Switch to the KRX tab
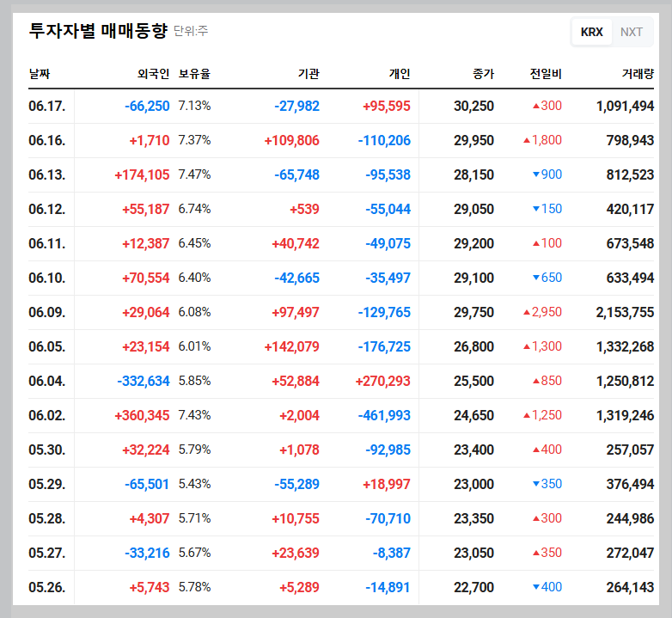Viewport: 672px width, 618px height. (591, 32)
